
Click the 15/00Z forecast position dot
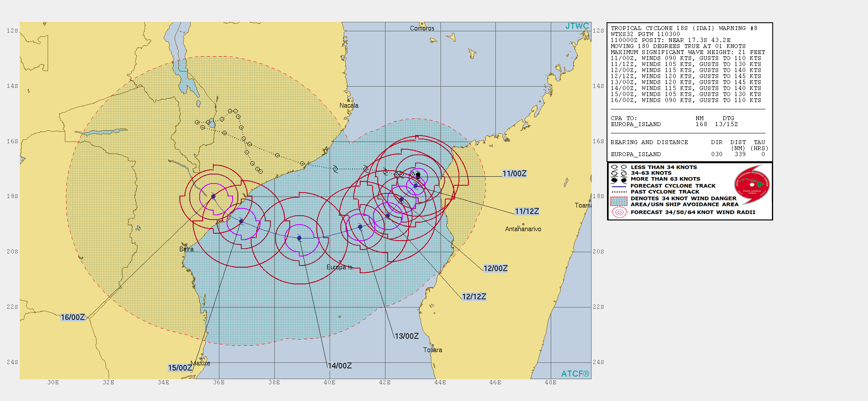pos(241,221)
